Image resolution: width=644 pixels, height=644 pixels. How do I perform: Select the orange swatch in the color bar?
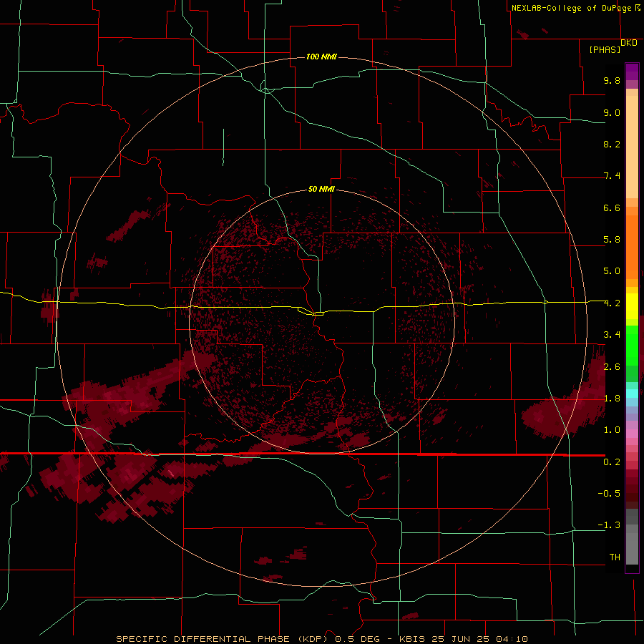632,248
